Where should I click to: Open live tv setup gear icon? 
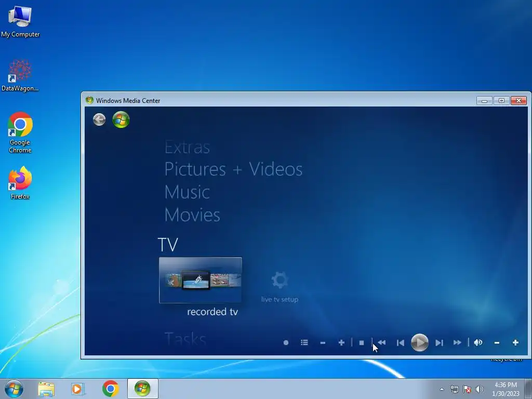pyautogui.click(x=280, y=280)
